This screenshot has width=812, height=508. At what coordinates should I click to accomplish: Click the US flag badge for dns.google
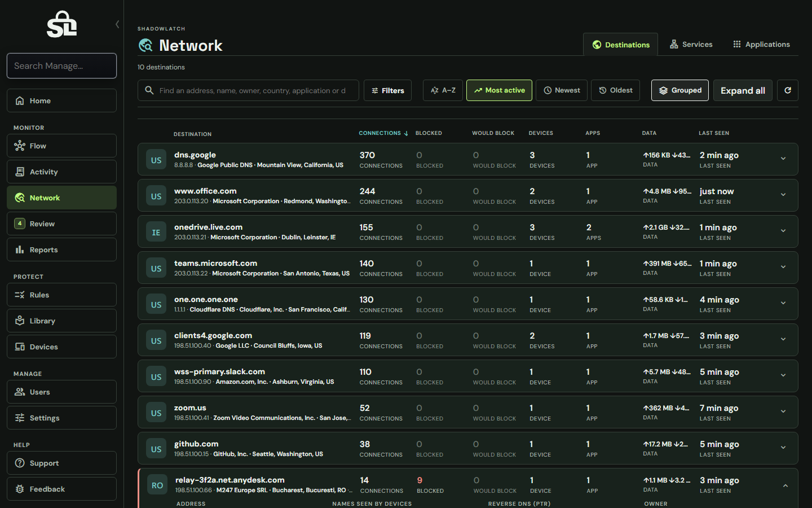point(156,160)
